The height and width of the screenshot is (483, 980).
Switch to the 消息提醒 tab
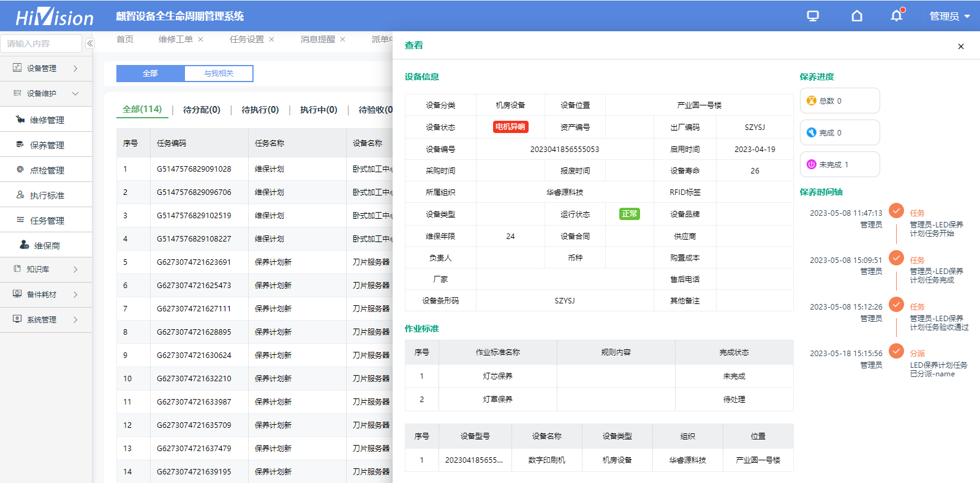(x=318, y=39)
